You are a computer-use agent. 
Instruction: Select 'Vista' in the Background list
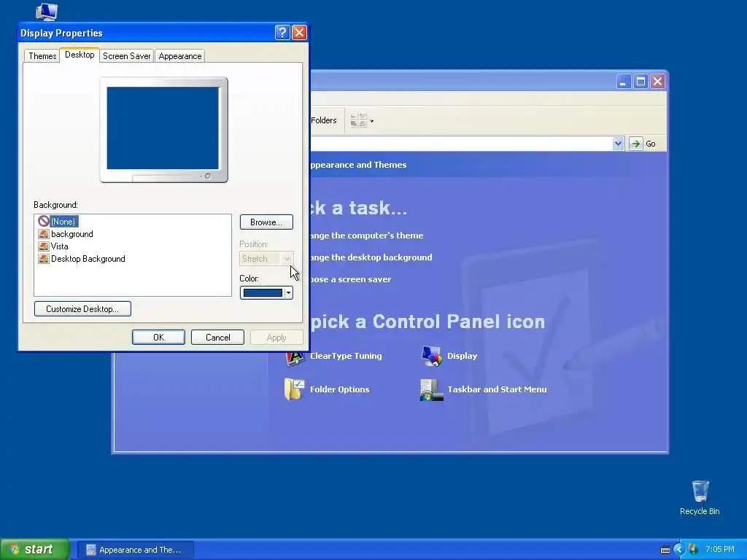pyautogui.click(x=60, y=246)
